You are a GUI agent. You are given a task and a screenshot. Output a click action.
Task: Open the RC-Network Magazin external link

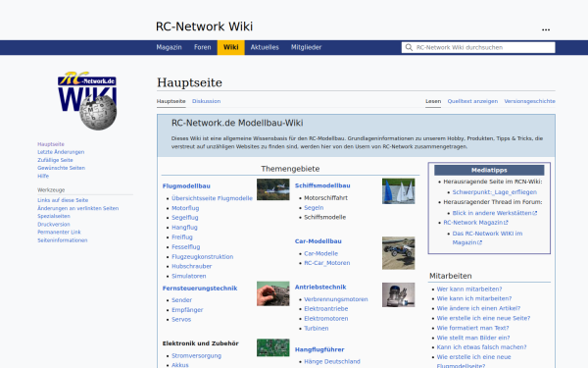[475, 223]
